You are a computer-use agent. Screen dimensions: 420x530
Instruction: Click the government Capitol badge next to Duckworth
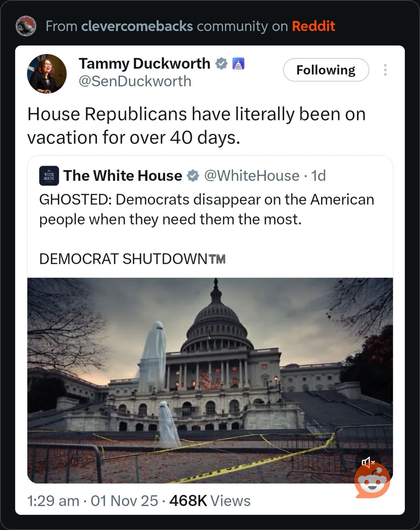[238, 64]
